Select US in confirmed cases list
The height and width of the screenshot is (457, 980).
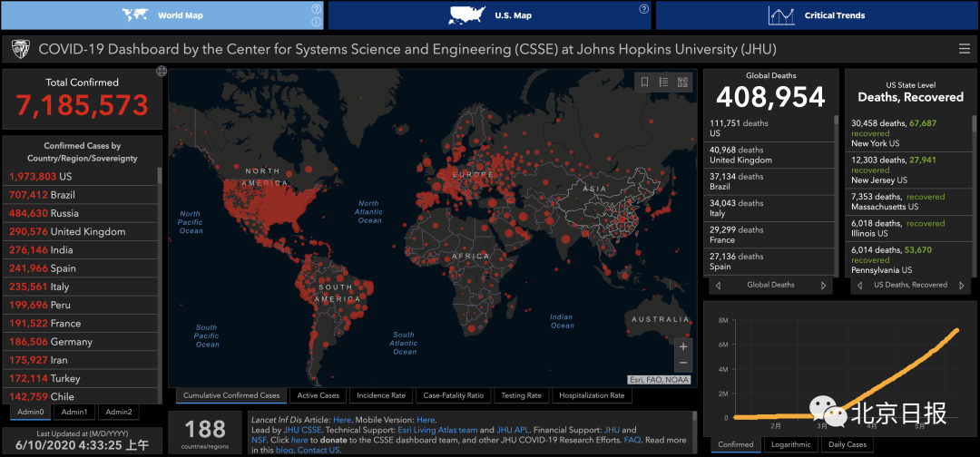[79, 177]
